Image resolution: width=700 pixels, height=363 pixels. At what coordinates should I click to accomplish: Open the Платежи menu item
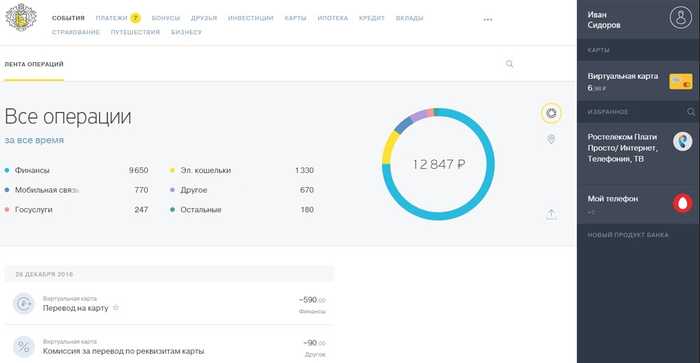(x=112, y=18)
